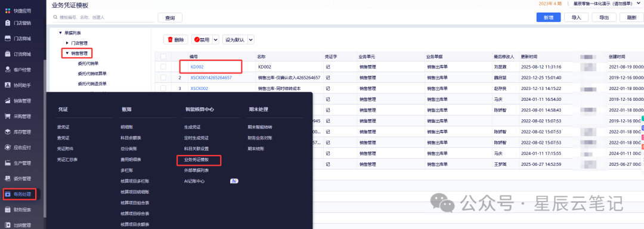The height and width of the screenshot is (229, 644).
Task: Open the 星辰零售一体化演示 account dropdown
Action: [x=606, y=4]
